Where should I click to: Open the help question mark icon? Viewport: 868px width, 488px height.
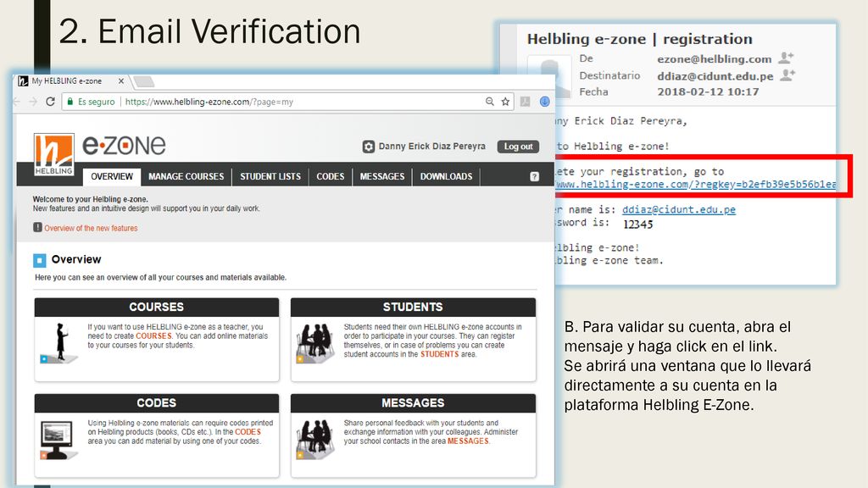pyautogui.click(x=534, y=176)
